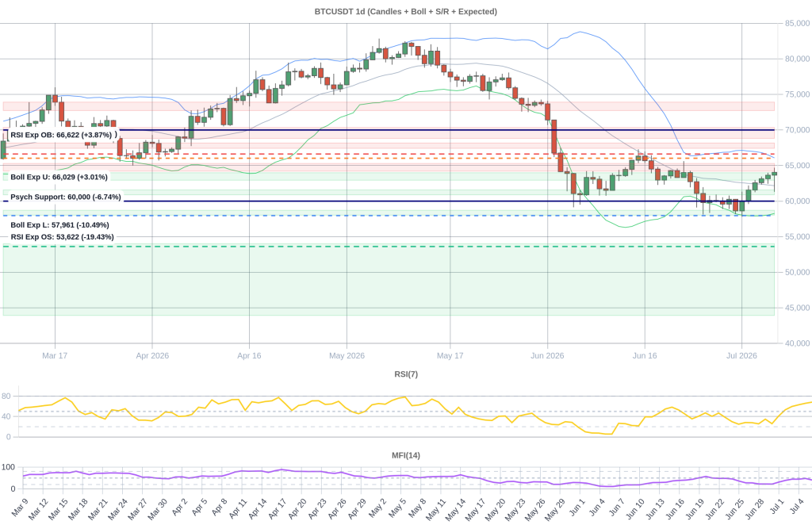Click the 70,000 price axis label
Screen dimensions: 812x525
(x=798, y=130)
